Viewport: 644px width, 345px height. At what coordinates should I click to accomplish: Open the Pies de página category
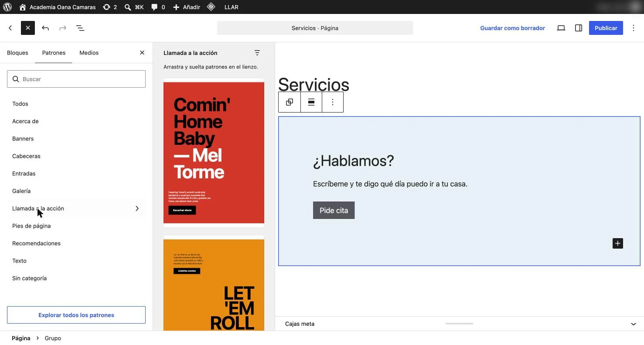(76, 226)
